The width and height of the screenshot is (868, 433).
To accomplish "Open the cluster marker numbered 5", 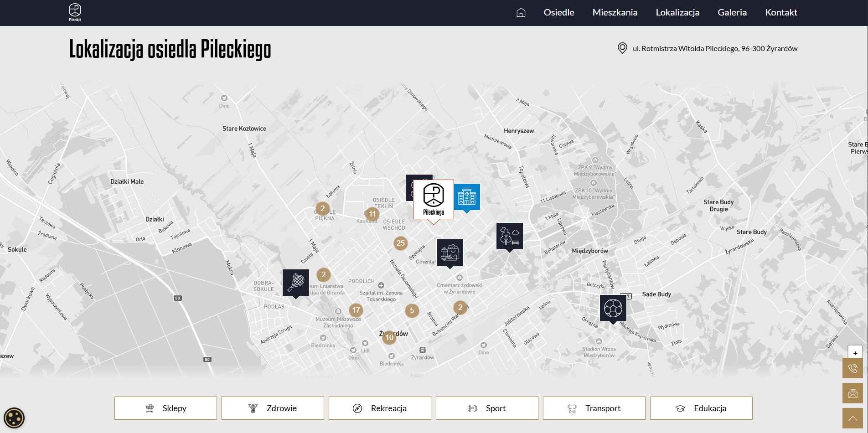I will click(412, 311).
